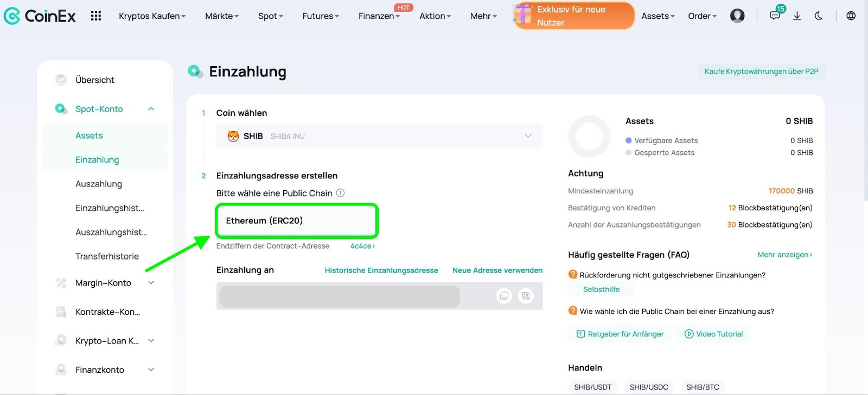Show the deposit QR code icon
Screen dimensions: 868x395
click(x=526, y=296)
